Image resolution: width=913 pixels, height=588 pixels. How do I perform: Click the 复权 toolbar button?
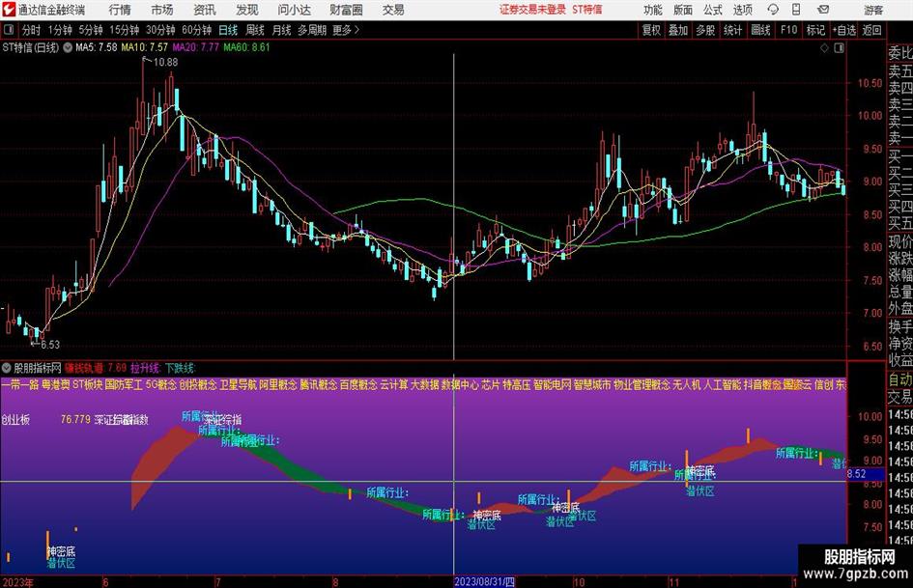coord(651,30)
